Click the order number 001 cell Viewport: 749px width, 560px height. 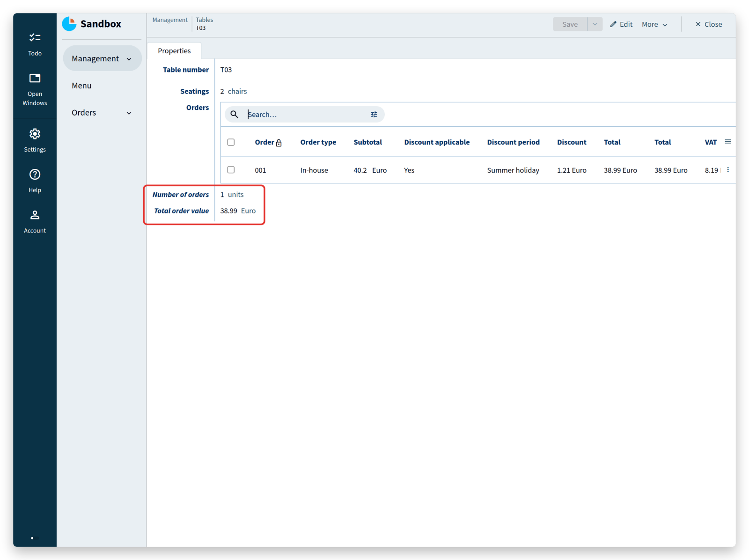[x=260, y=170]
